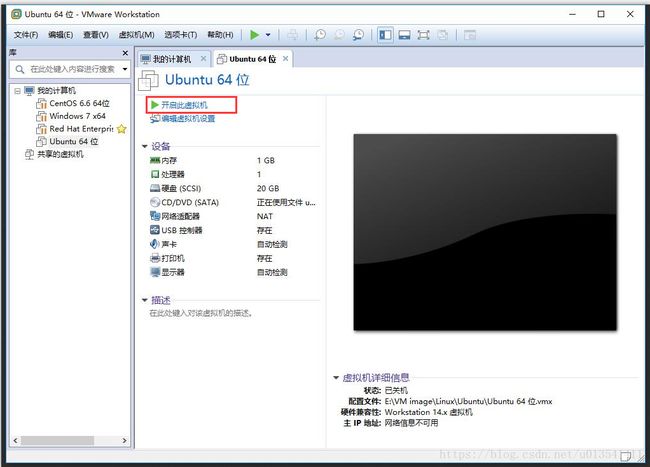Open the 帮助(H) menu
The image size is (650, 467).
[220, 35]
